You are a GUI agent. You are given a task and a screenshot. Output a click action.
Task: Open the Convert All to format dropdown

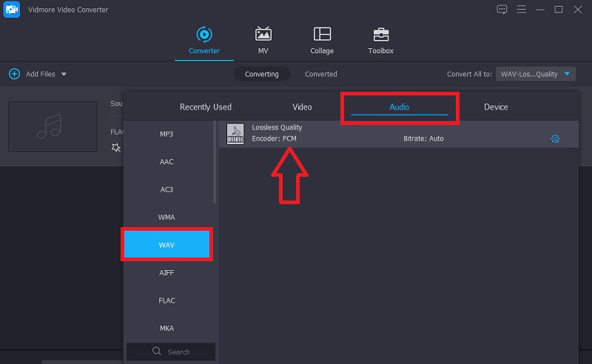[x=535, y=74]
